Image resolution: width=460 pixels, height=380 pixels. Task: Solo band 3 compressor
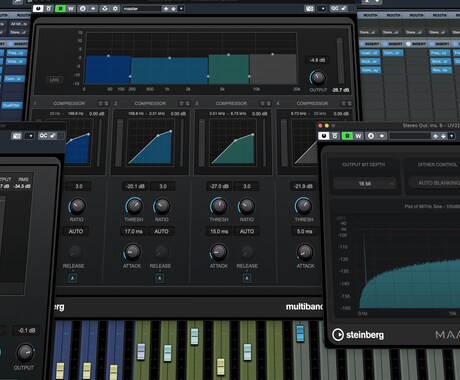(269, 103)
